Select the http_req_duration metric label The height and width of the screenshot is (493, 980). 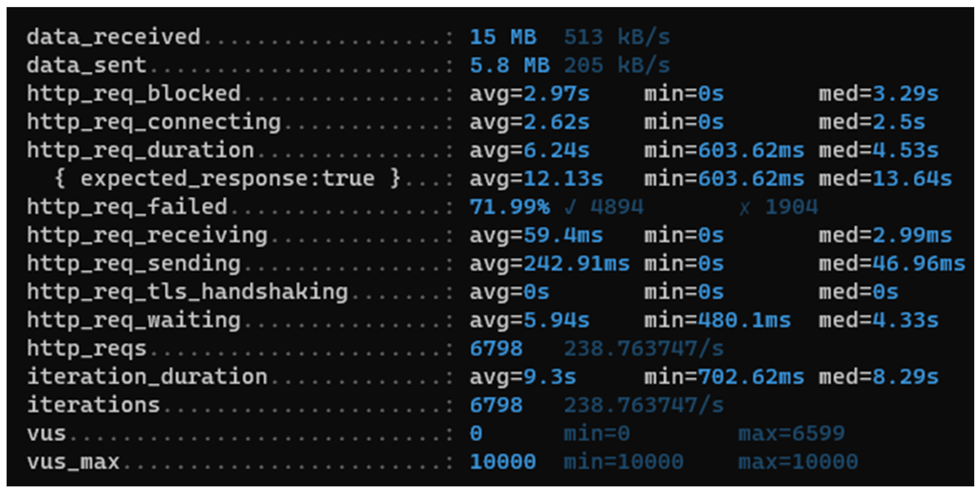click(x=140, y=150)
